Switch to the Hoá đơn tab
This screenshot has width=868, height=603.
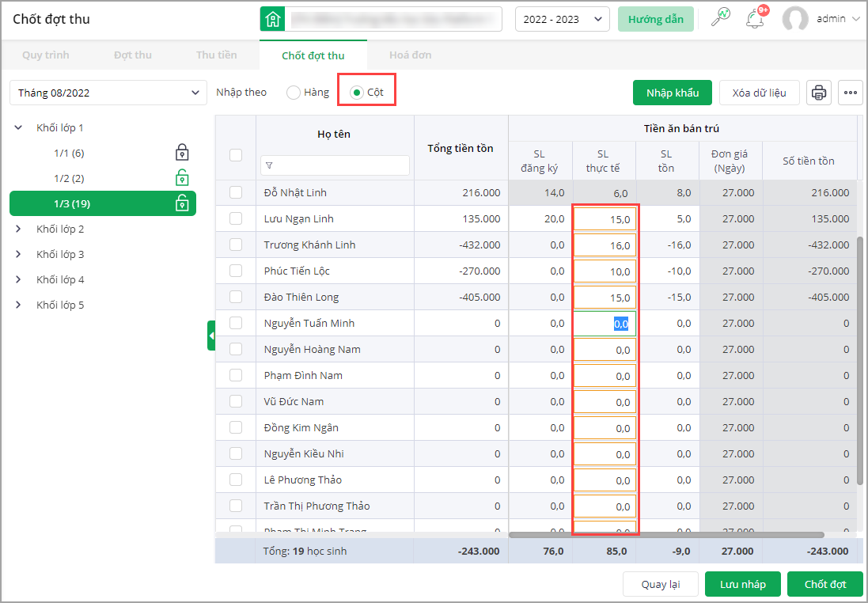tap(410, 55)
